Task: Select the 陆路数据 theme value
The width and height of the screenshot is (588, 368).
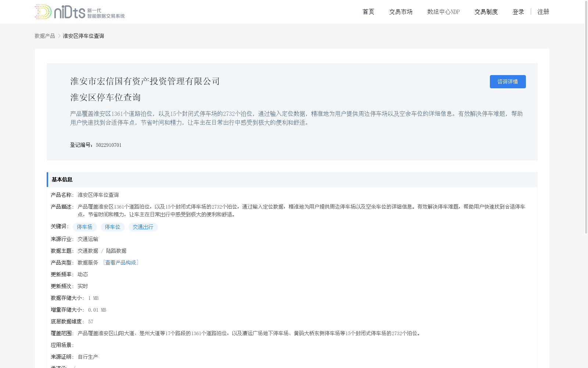Action: coord(116,251)
